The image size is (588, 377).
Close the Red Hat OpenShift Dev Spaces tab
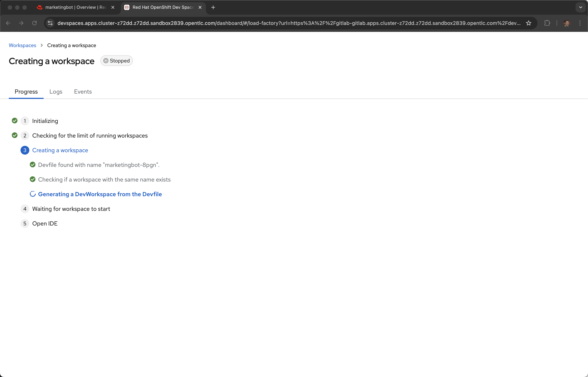pos(200,7)
